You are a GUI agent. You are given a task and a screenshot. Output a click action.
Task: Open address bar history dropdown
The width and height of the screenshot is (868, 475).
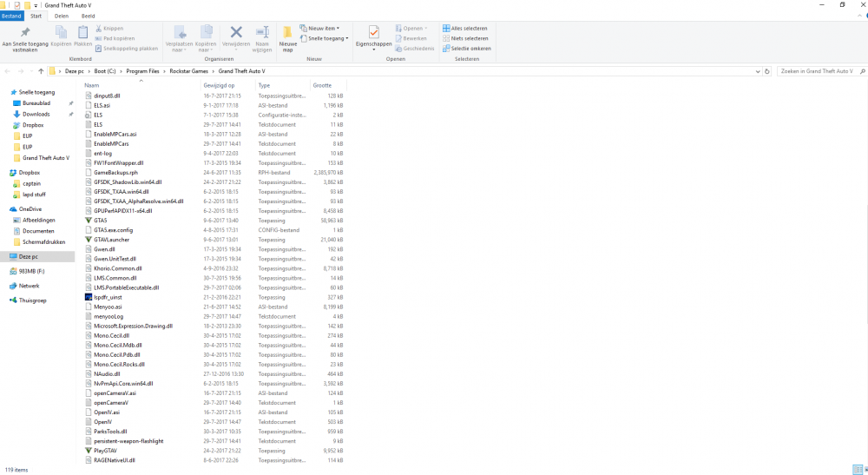coord(757,71)
